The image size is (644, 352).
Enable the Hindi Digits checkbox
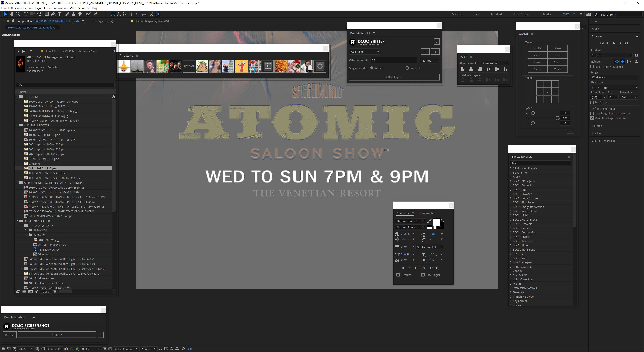click(x=423, y=275)
